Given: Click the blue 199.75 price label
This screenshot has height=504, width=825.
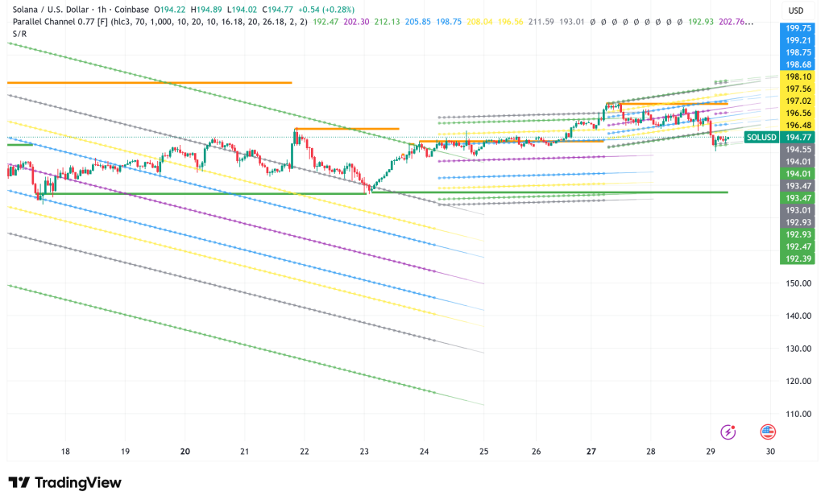Looking at the screenshot, I should click(798, 27).
